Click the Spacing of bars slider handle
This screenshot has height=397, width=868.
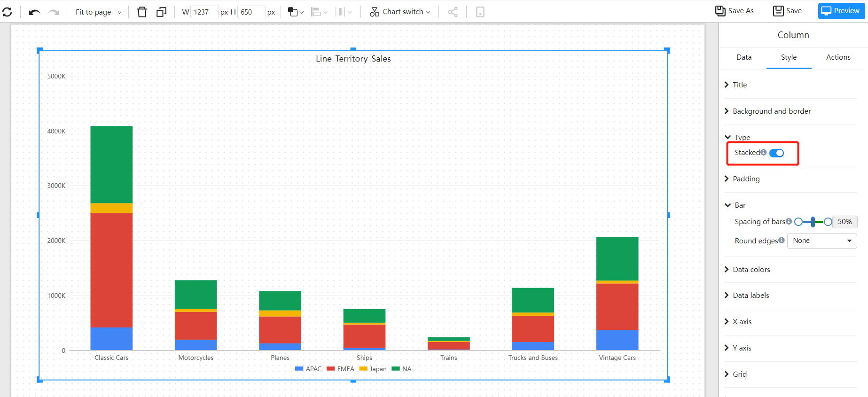click(813, 222)
